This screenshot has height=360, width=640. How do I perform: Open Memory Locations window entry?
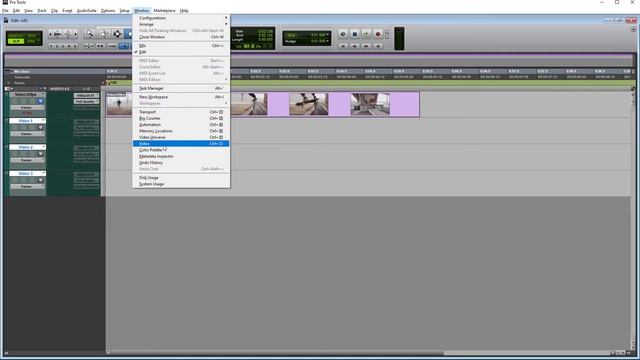tap(181, 131)
